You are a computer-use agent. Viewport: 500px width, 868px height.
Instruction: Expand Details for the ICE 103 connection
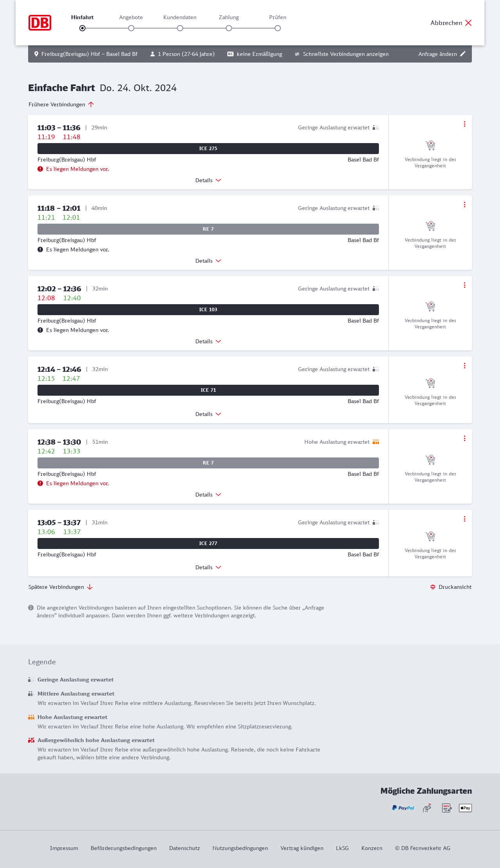(x=208, y=341)
